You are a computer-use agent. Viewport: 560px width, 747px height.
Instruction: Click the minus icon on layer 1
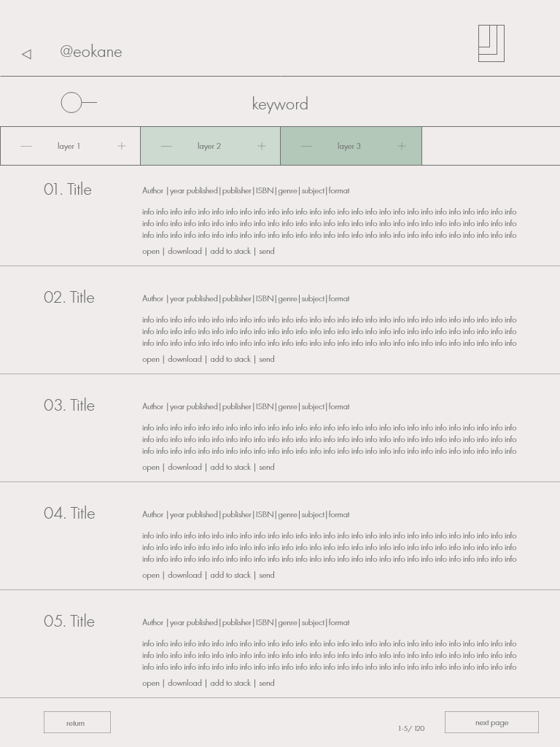(x=26, y=146)
